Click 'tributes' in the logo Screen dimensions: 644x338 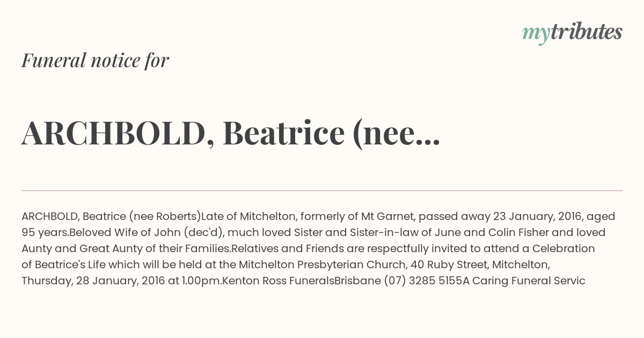587,32
